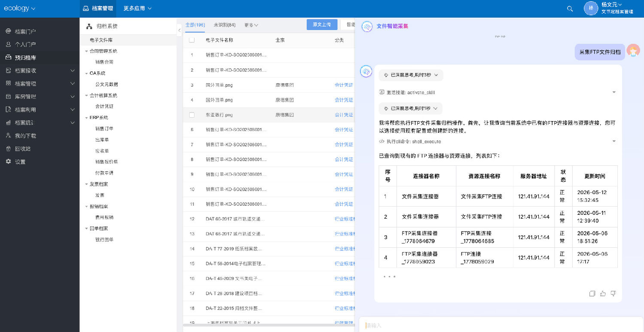Click the 档案接收 sidebar icon

8,70
